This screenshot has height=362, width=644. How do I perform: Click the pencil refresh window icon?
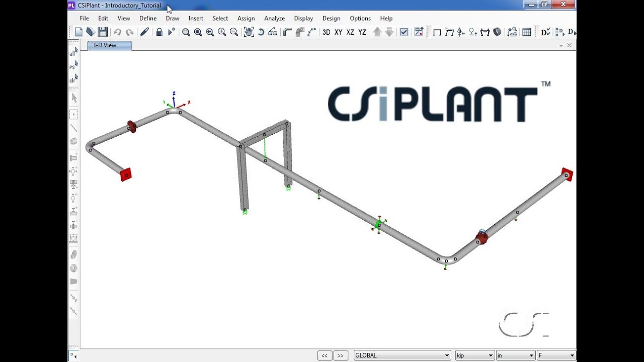(x=144, y=32)
